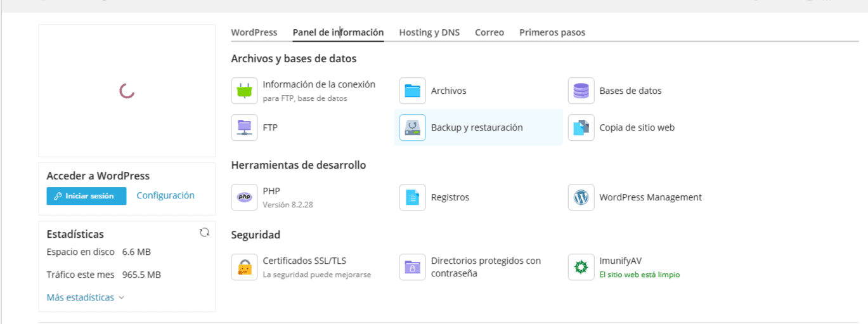Expand Más estadísticas
Viewport: 868px width, 324px height.
click(x=86, y=297)
